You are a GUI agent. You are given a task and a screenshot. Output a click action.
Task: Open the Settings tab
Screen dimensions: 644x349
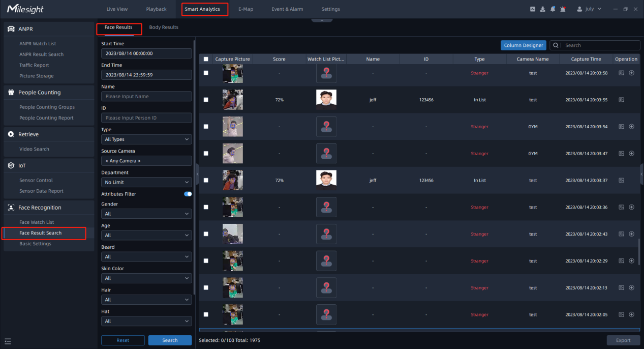click(330, 9)
